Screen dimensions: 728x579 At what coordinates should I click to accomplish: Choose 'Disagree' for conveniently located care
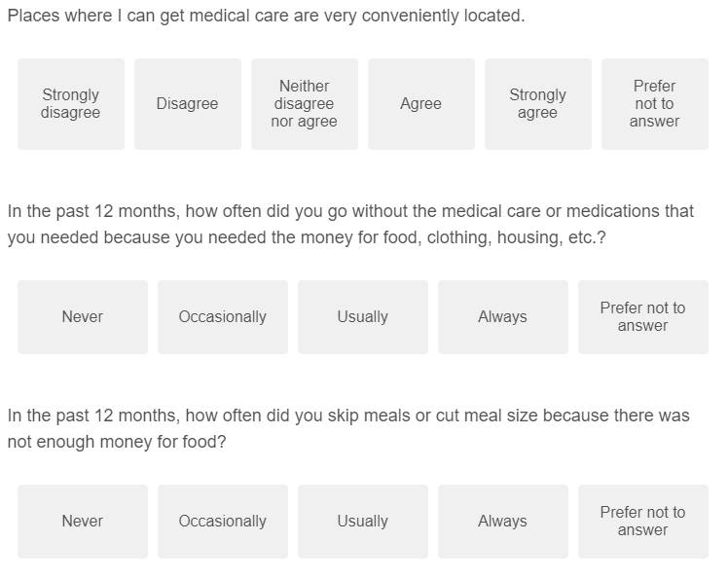(188, 104)
